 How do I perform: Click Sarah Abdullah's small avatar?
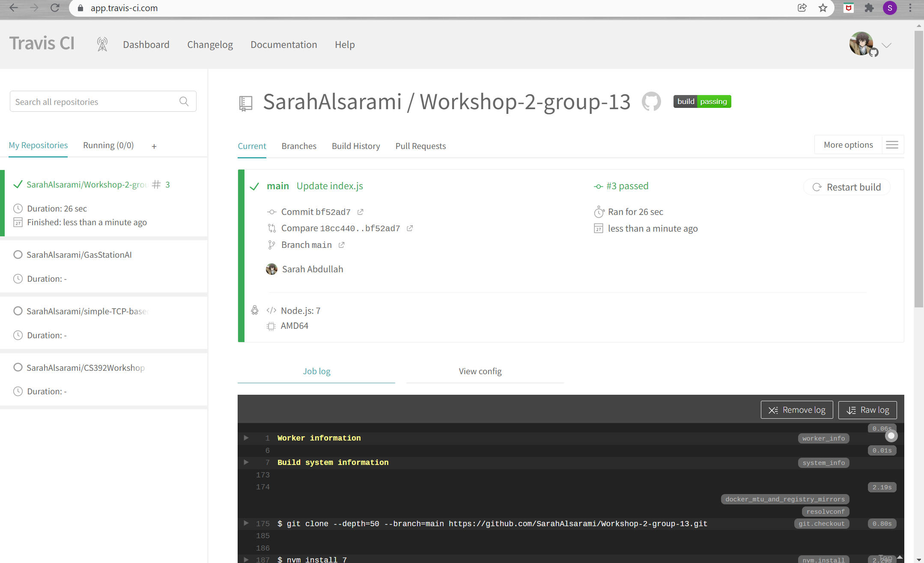click(x=271, y=269)
